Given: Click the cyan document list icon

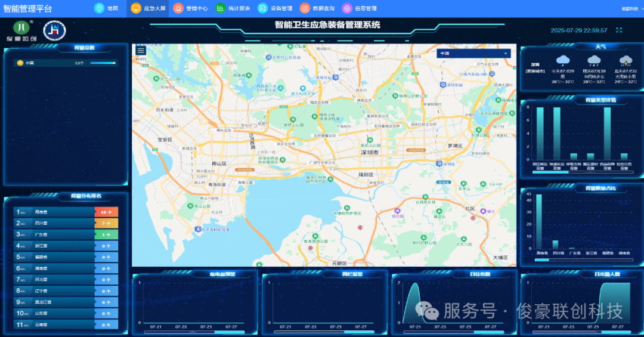Looking at the screenshot, I should 262,8.
